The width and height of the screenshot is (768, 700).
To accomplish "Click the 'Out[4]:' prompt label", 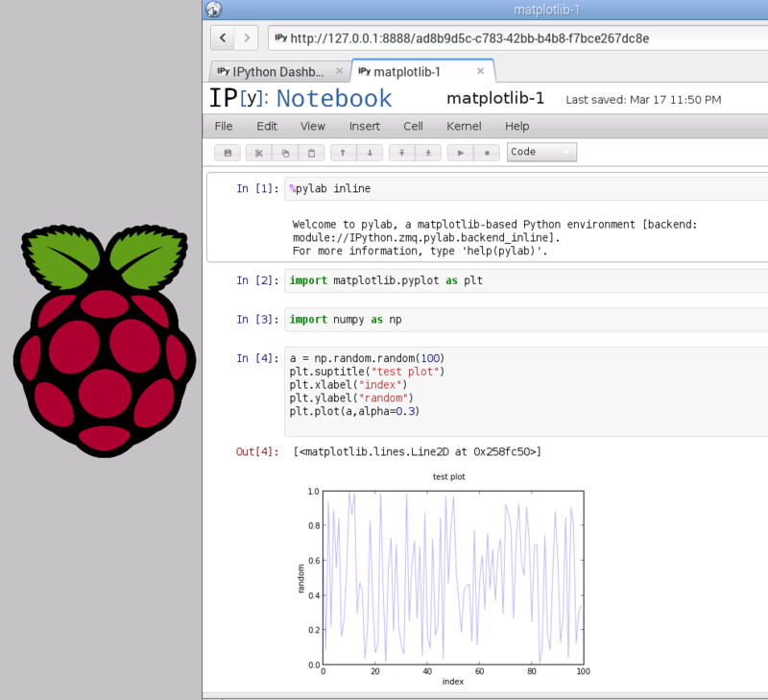I will pos(257,451).
